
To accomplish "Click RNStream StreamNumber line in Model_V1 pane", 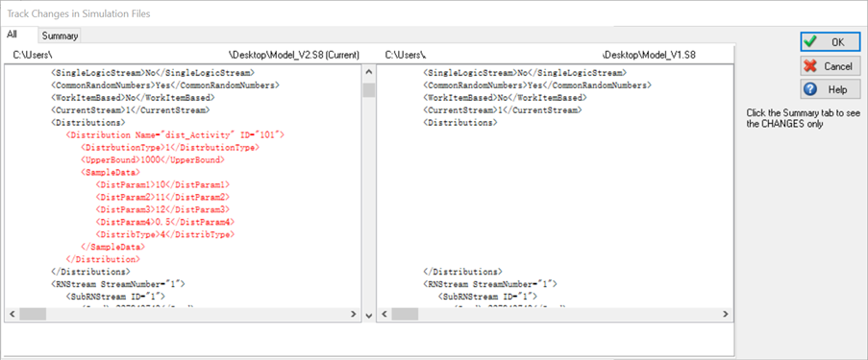I will [x=490, y=284].
